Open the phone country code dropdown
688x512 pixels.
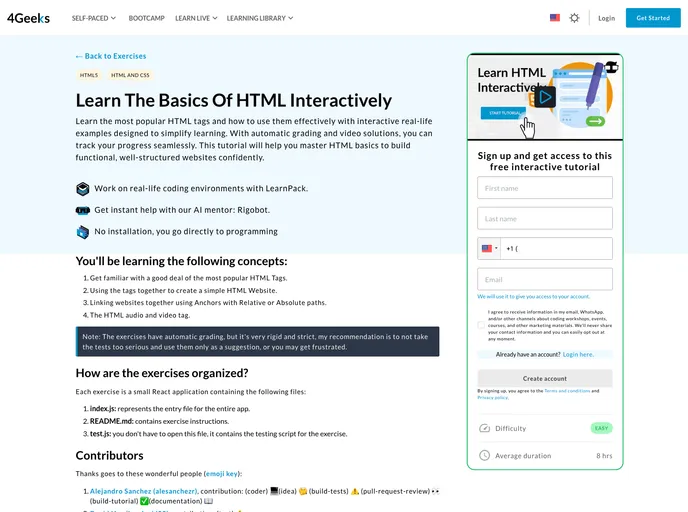pos(489,248)
